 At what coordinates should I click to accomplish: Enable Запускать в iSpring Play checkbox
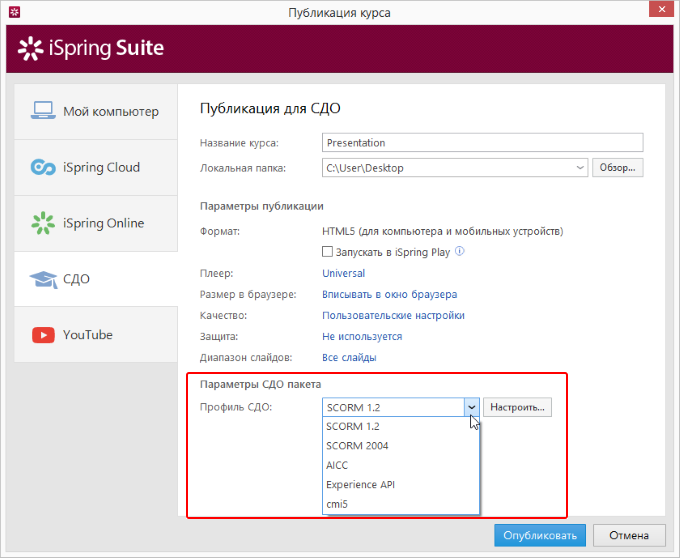click(327, 251)
